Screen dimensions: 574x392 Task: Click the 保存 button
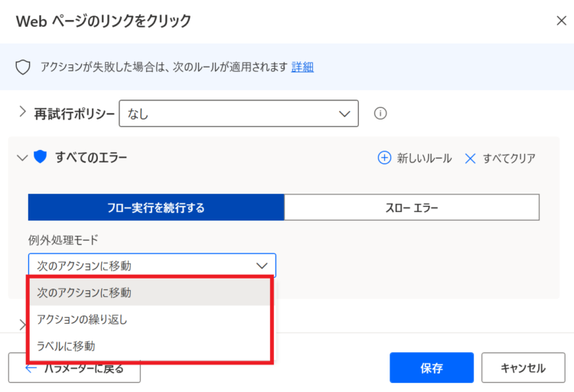point(432,367)
